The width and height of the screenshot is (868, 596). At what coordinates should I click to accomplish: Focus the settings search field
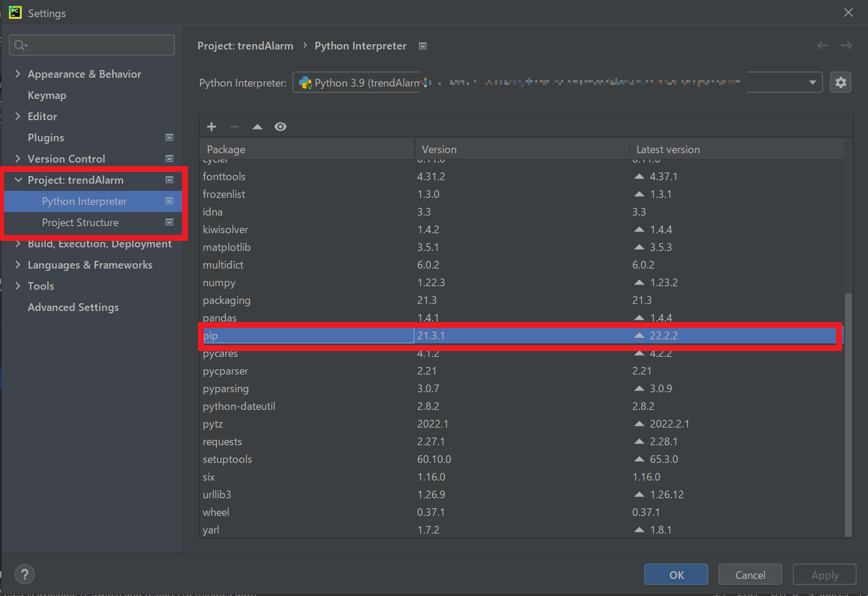pyautogui.click(x=92, y=45)
